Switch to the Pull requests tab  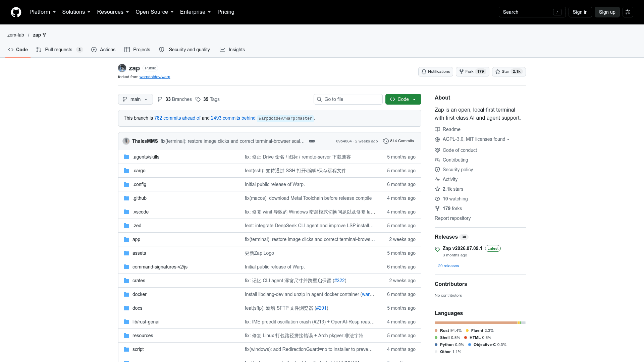(x=59, y=50)
